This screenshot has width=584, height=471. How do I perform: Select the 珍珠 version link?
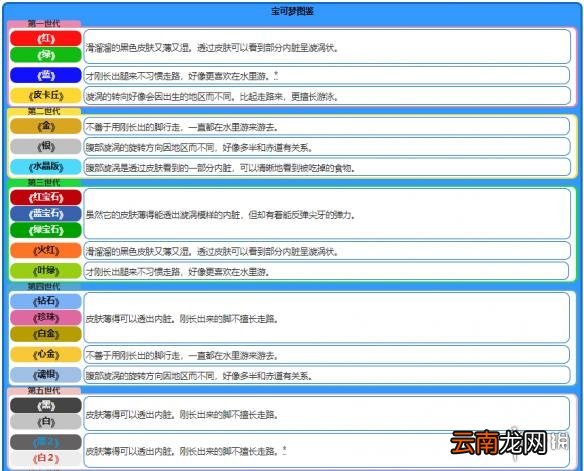(46, 318)
